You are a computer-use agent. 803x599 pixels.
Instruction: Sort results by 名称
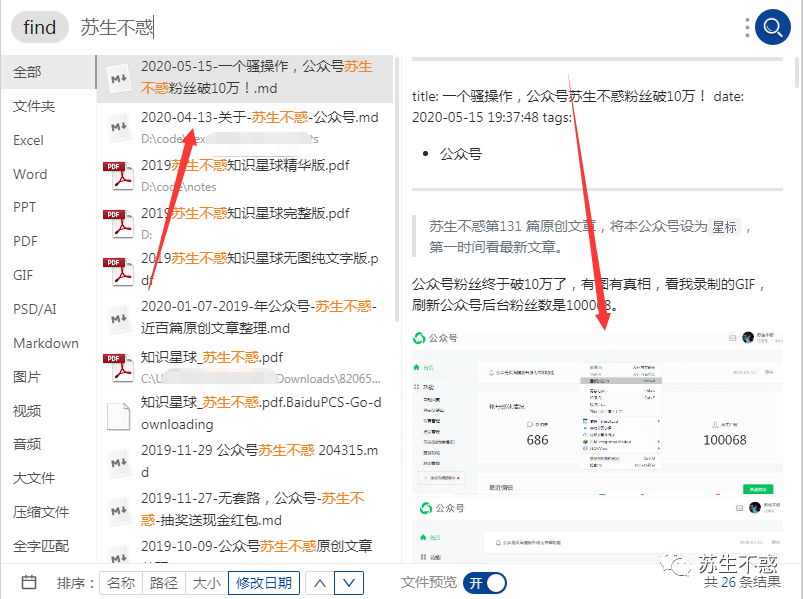click(121, 582)
